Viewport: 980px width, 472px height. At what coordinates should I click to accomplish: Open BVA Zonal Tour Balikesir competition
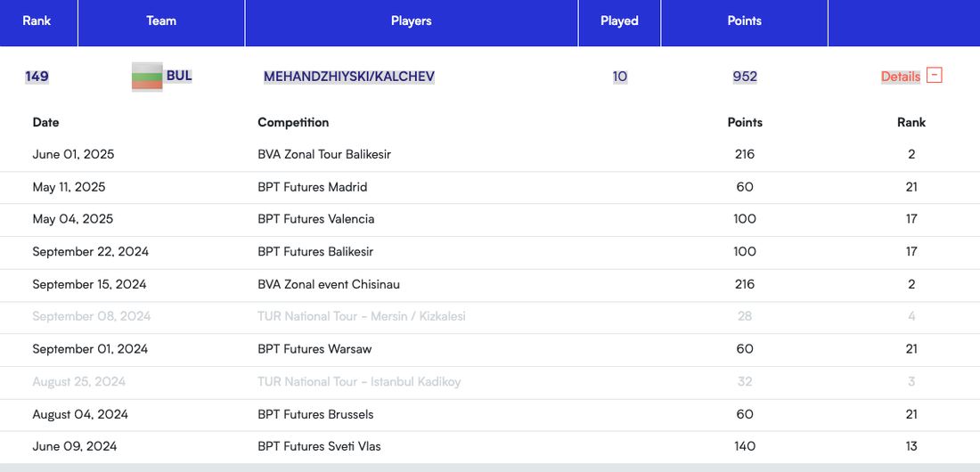324,154
